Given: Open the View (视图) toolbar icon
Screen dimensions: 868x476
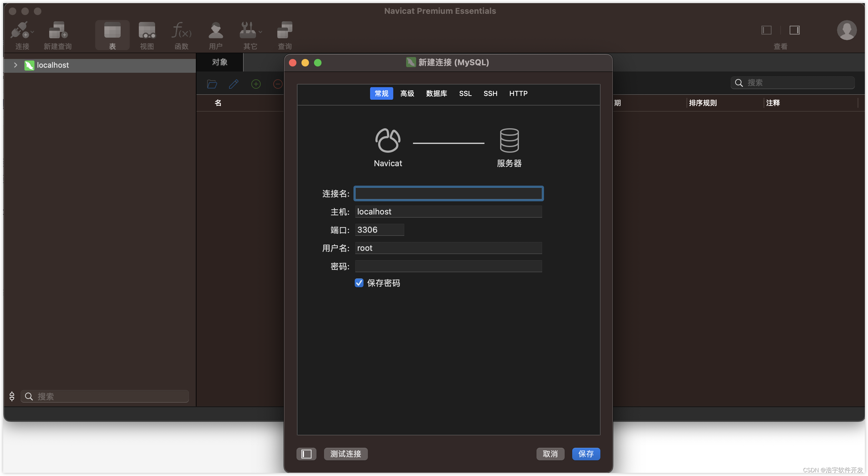Looking at the screenshot, I should 147,31.
